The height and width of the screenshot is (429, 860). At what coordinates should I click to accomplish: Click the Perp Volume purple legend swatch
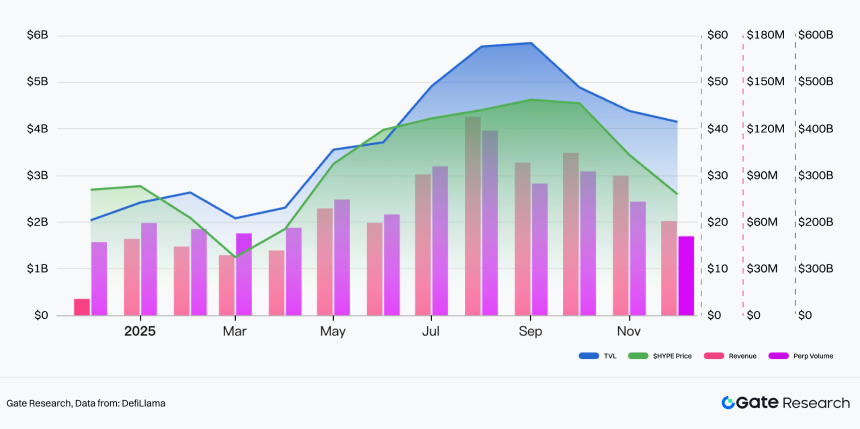pyautogui.click(x=779, y=356)
